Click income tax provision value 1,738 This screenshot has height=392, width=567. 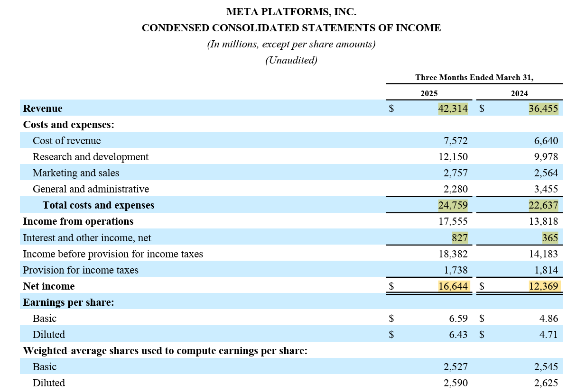point(455,270)
